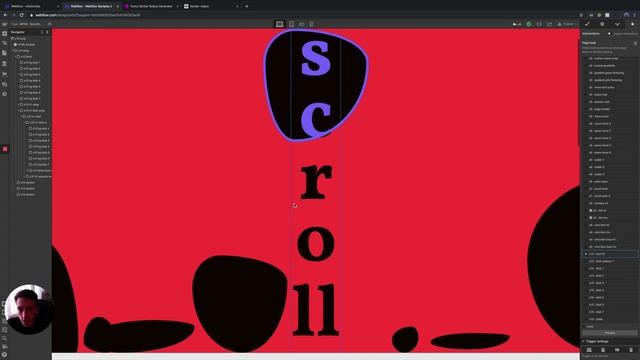Image resolution: width=640 pixels, height=360 pixels.
Task: Open the Ecommerce cart icon
Action: (4, 74)
